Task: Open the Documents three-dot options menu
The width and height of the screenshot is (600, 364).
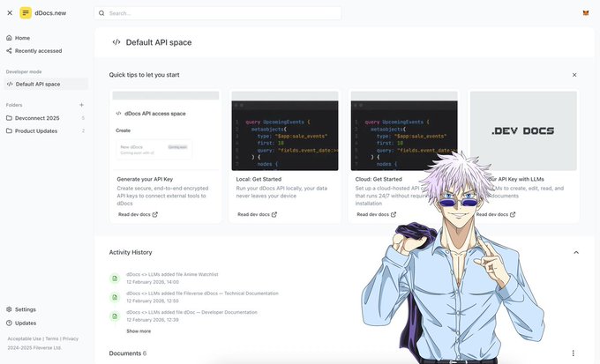Action: 574,353
